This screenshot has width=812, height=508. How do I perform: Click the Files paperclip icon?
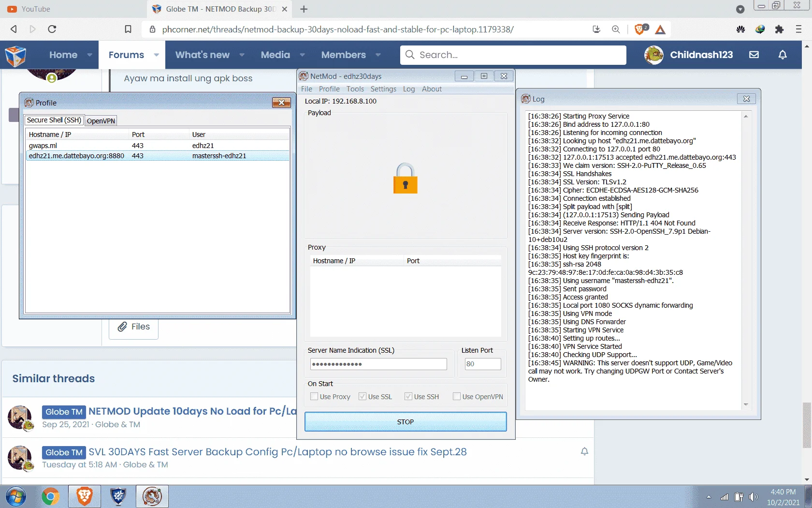click(x=123, y=327)
